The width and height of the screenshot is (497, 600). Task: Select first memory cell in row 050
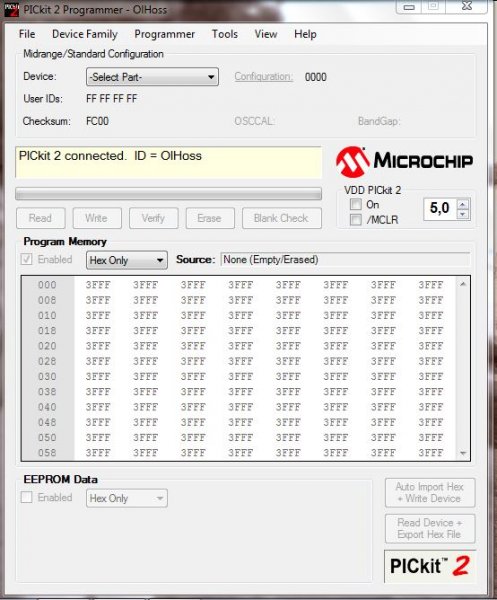(98, 438)
